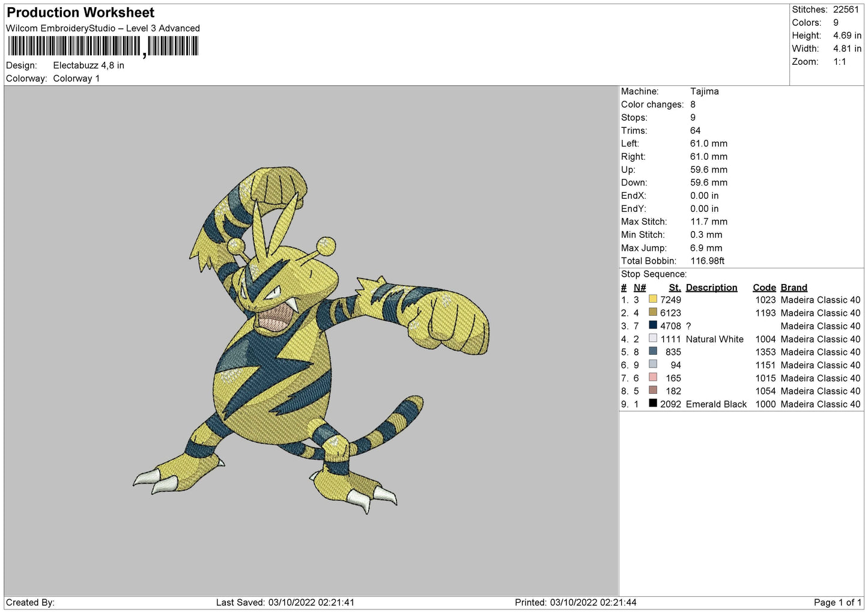This screenshot has width=868, height=613.
Task: Click the Right value '61.0 mm'
Action: pos(709,157)
